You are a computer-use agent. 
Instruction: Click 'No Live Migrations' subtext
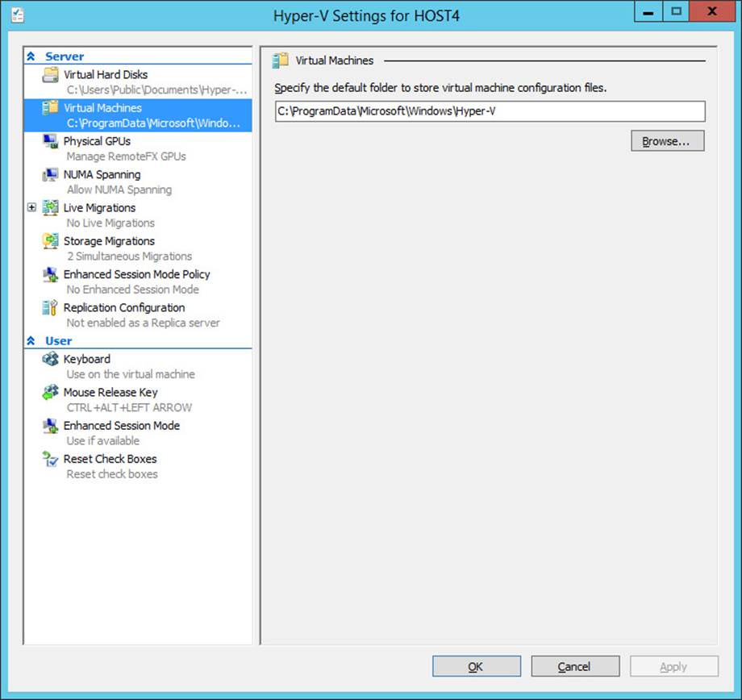tap(110, 223)
